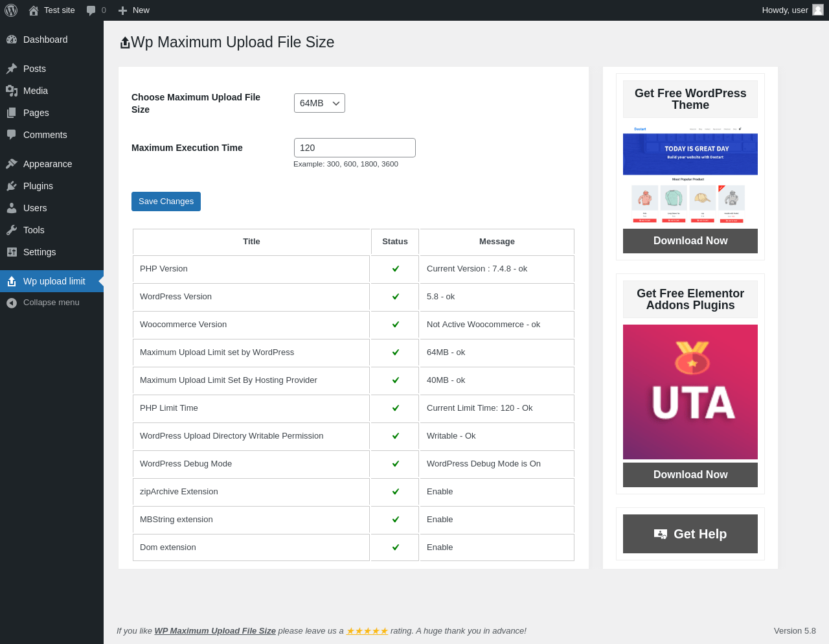This screenshot has width=829, height=644.
Task: Click the Appearance paintbrush icon
Action: [x=12, y=164]
